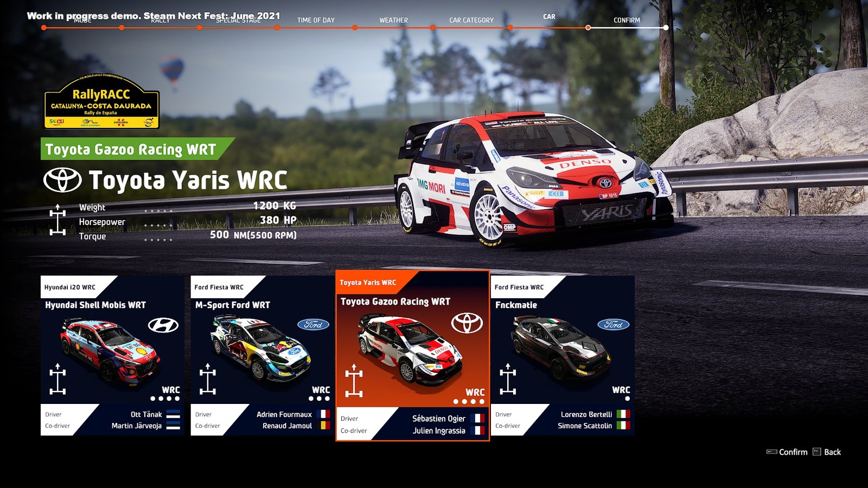Click the Back button label

pos(832,452)
